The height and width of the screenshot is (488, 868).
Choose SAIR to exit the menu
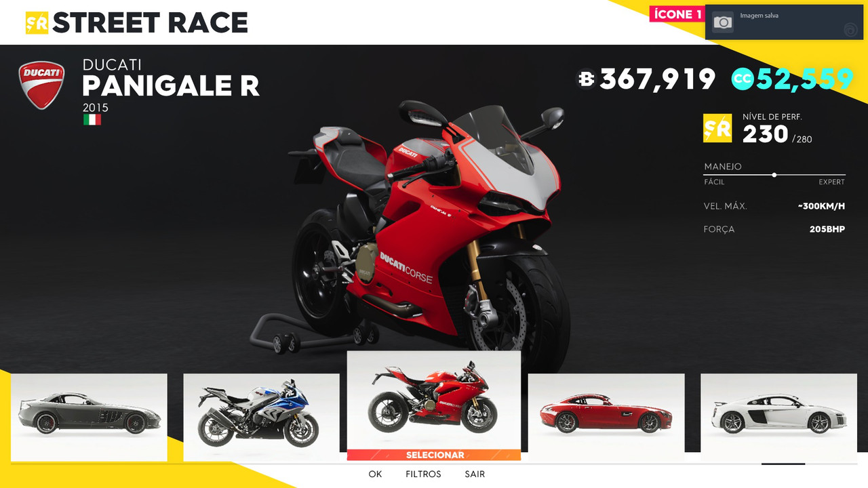pos(475,474)
